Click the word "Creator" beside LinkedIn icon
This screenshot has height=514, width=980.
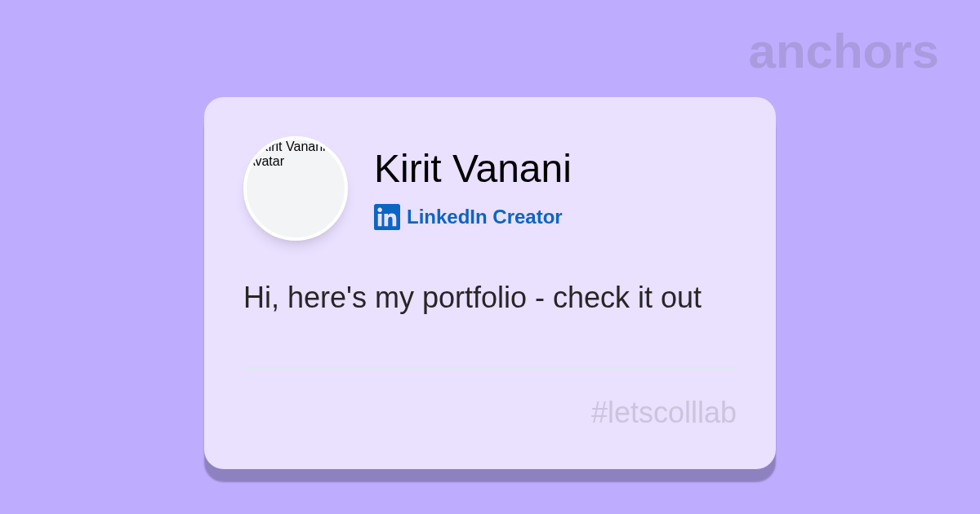coord(527,217)
